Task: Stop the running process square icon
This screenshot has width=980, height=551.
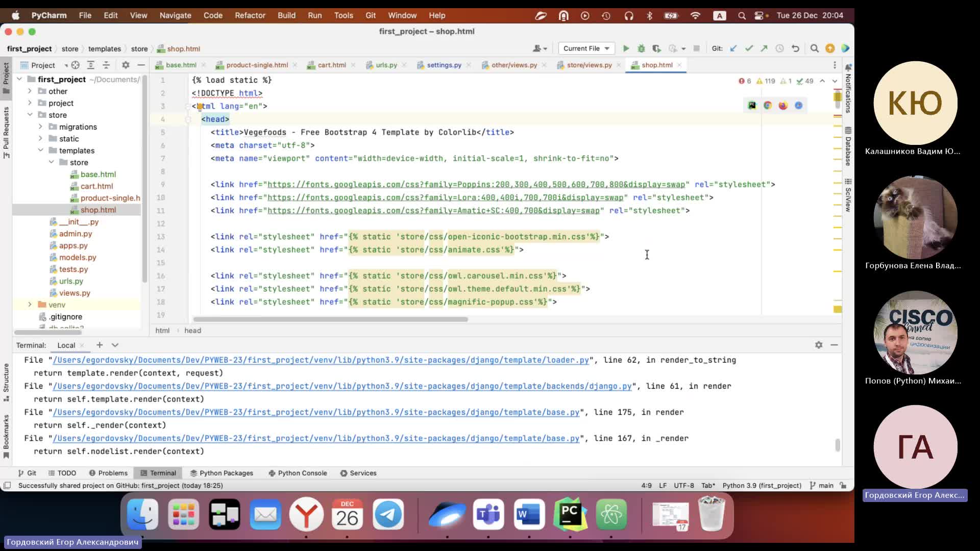Action: coord(696,48)
